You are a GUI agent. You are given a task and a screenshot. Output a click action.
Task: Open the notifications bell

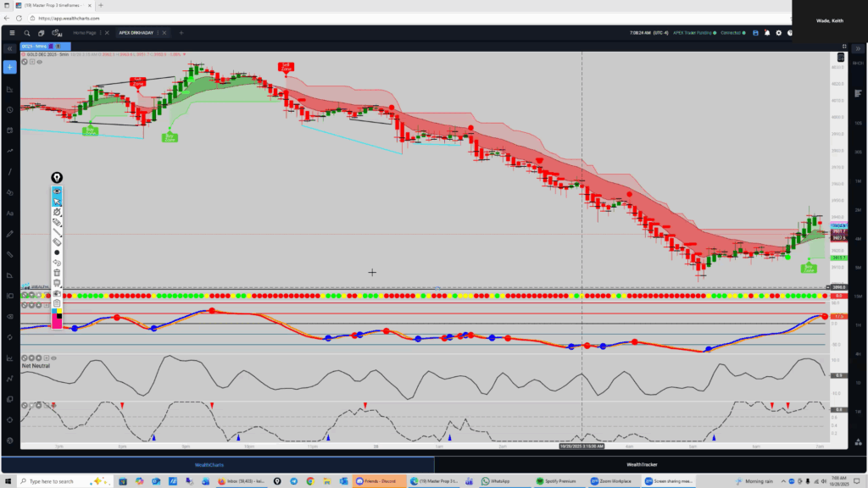[767, 33]
